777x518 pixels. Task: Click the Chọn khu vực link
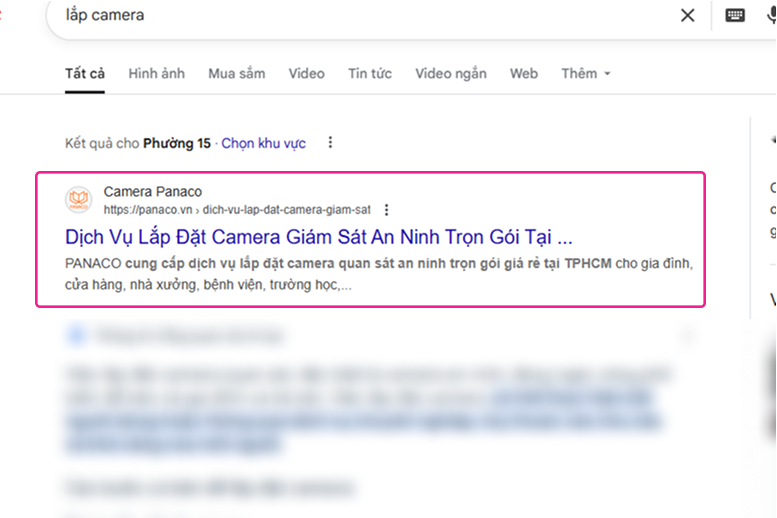263,143
